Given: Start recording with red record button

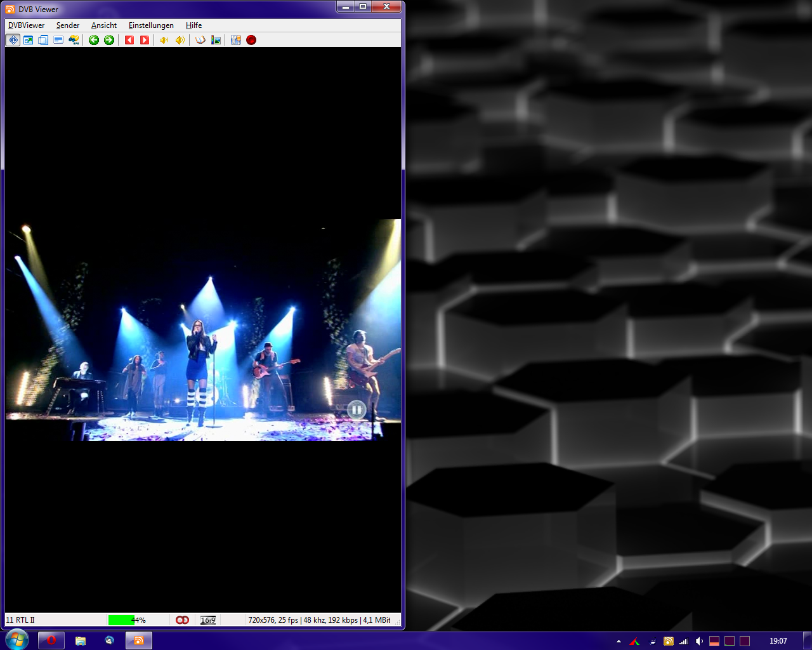Looking at the screenshot, I should tap(251, 40).
